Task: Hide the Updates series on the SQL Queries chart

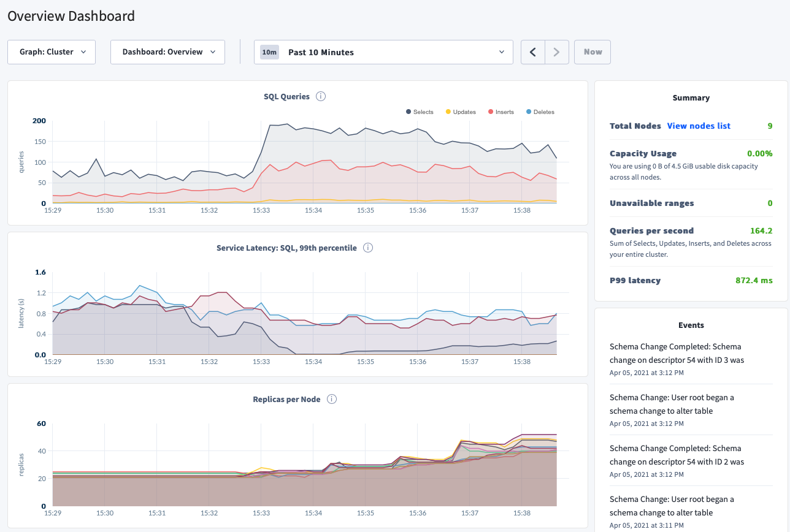Action: coord(461,112)
